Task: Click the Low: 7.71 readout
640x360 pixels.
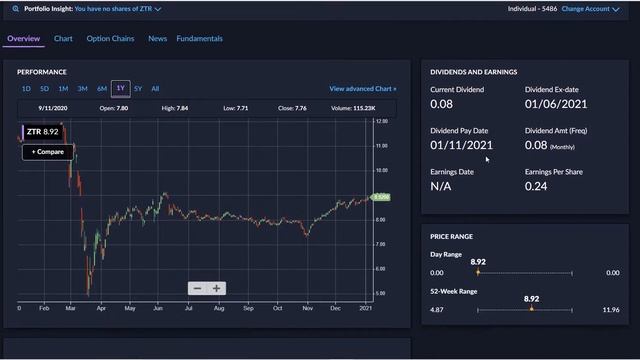Action: 236,108
